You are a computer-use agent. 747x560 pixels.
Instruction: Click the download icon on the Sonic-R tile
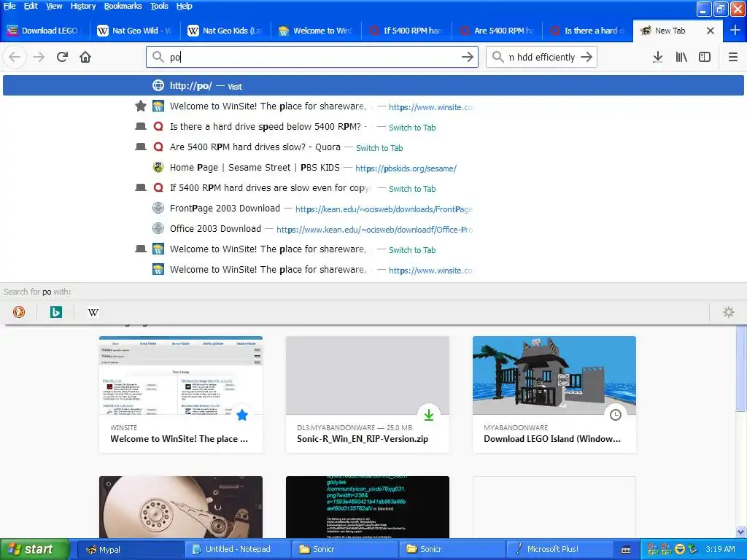pos(429,415)
